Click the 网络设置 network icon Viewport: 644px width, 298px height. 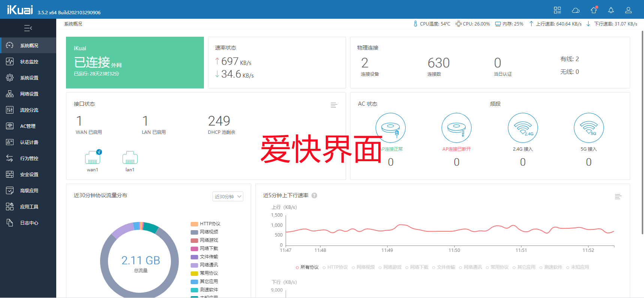(x=10, y=94)
